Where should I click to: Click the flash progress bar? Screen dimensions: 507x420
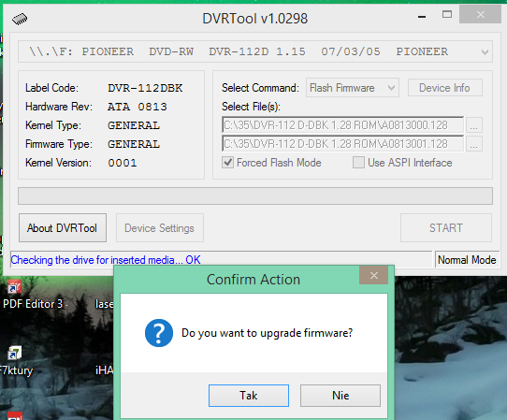tap(255, 196)
